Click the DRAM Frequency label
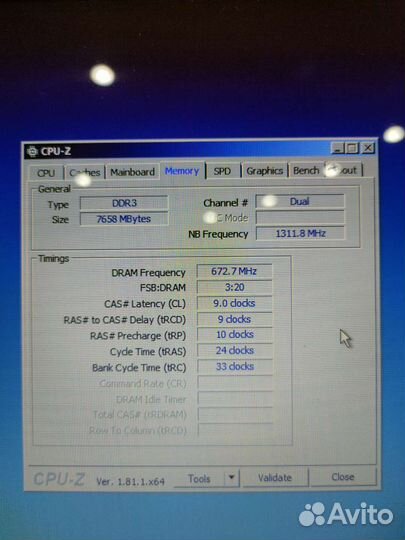This screenshot has height=540, width=405. pyautogui.click(x=148, y=273)
